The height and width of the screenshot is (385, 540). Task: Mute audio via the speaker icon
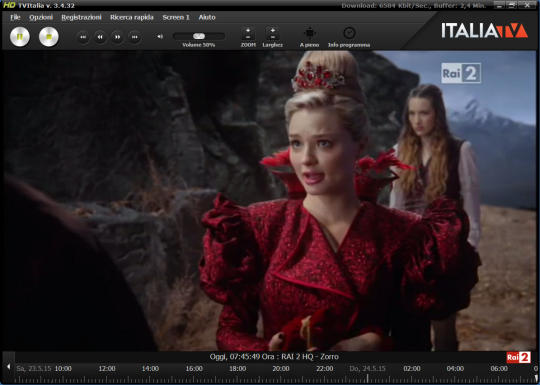click(160, 36)
